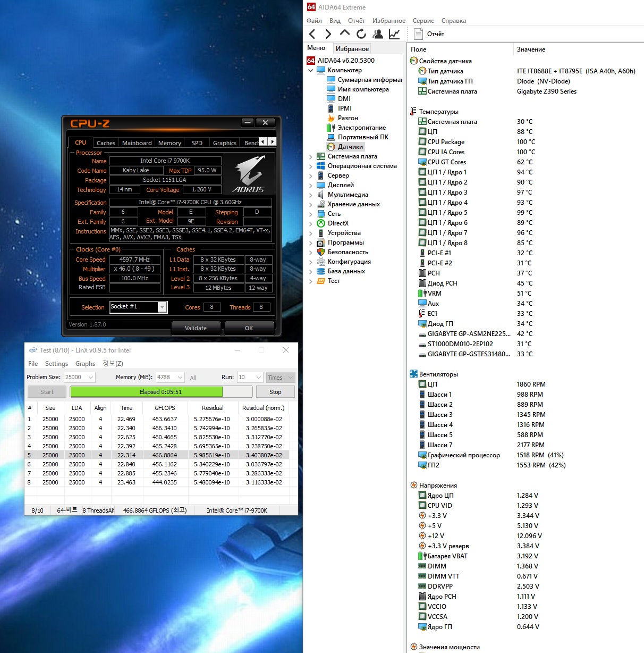This screenshot has height=653, width=644.
Task: Switch to the Graphics tab in CPU-Z
Action: coord(225,143)
